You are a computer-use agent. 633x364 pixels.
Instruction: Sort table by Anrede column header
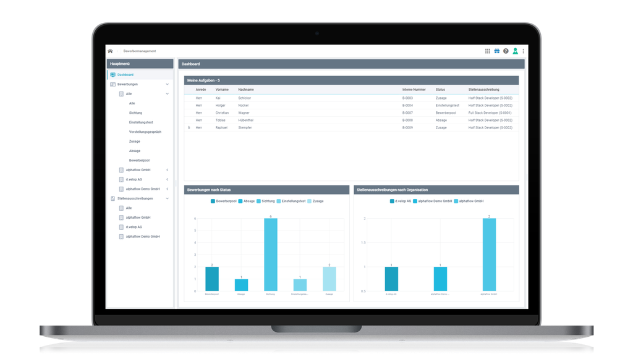[x=201, y=90]
